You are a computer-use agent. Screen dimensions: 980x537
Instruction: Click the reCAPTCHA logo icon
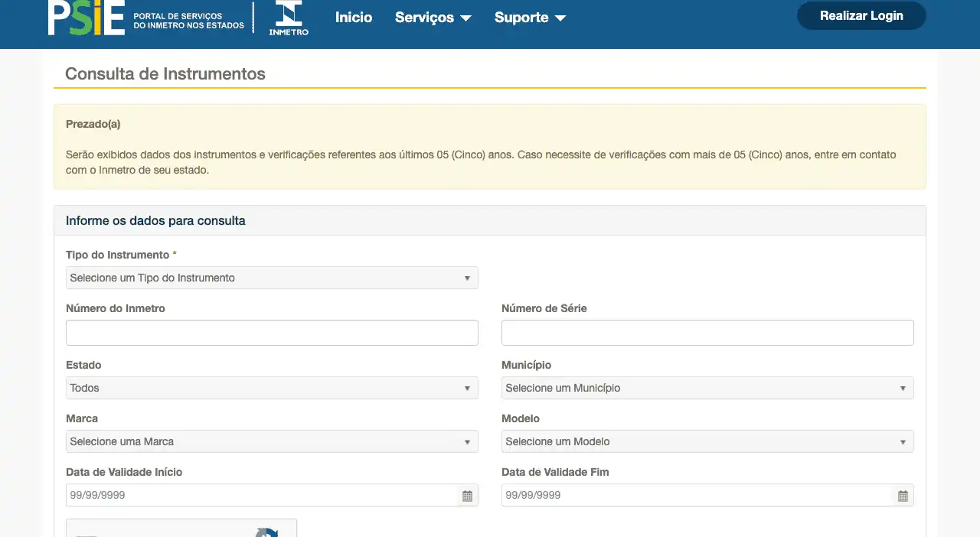pyautogui.click(x=266, y=532)
